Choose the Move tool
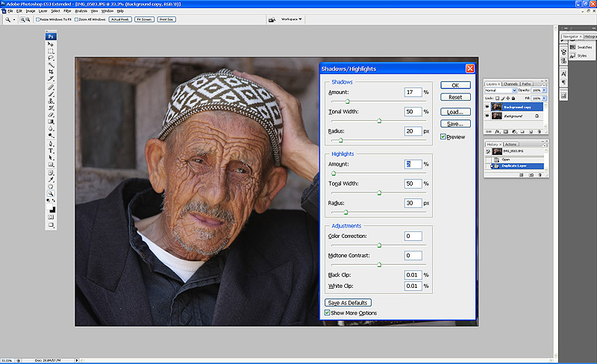 [x=51, y=44]
